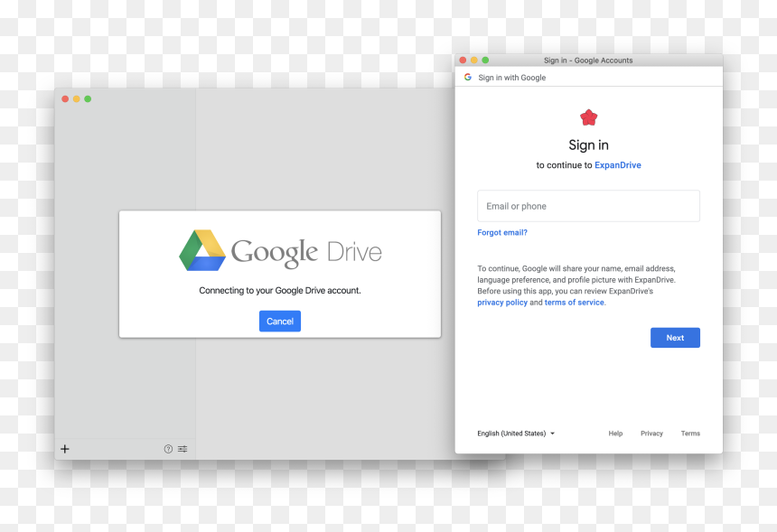
Task: Open the Privacy footer link
Action: tap(651, 434)
